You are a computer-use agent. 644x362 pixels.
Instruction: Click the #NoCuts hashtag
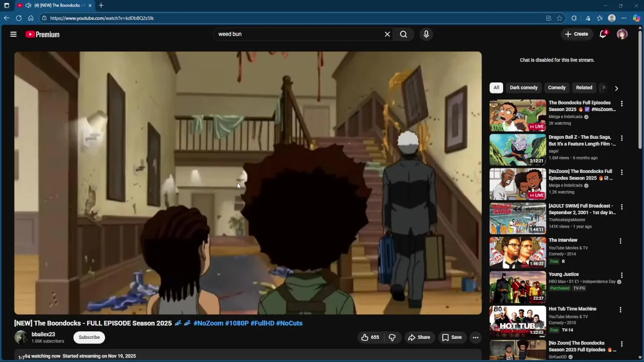[x=289, y=323]
